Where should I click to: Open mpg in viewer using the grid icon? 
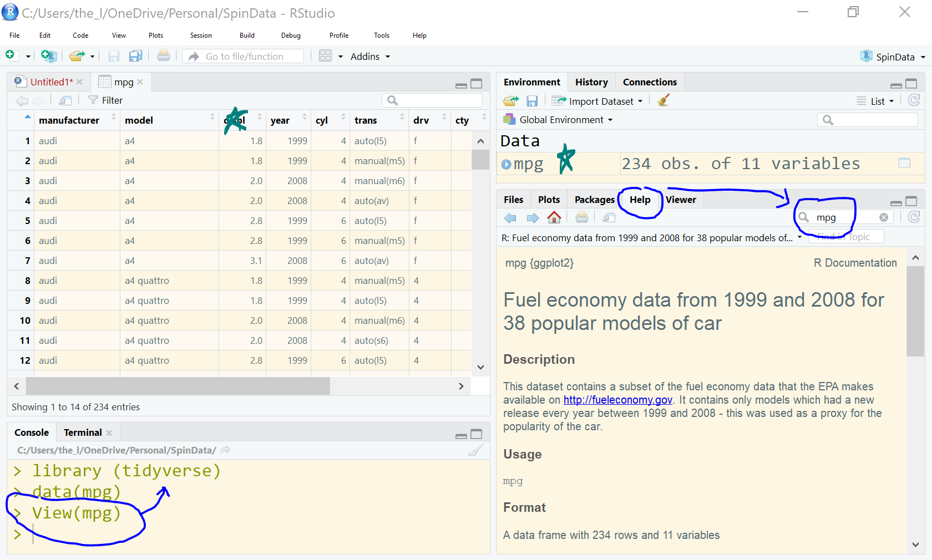click(x=904, y=163)
